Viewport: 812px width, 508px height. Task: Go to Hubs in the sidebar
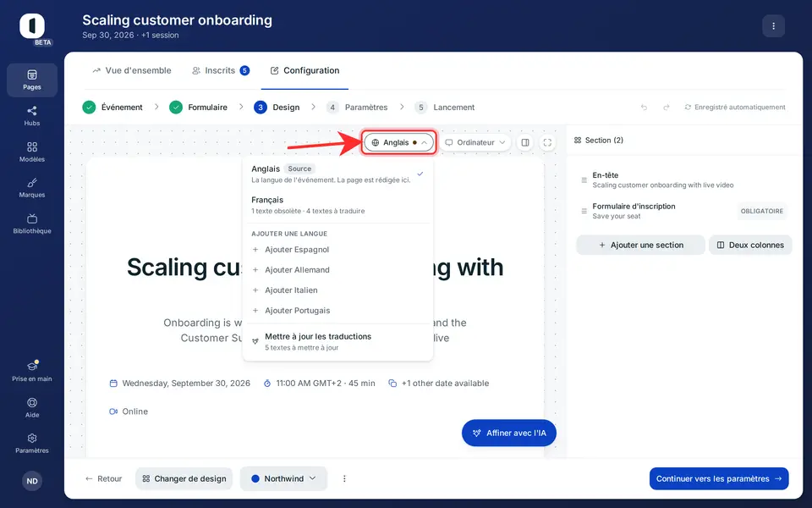pyautogui.click(x=32, y=116)
